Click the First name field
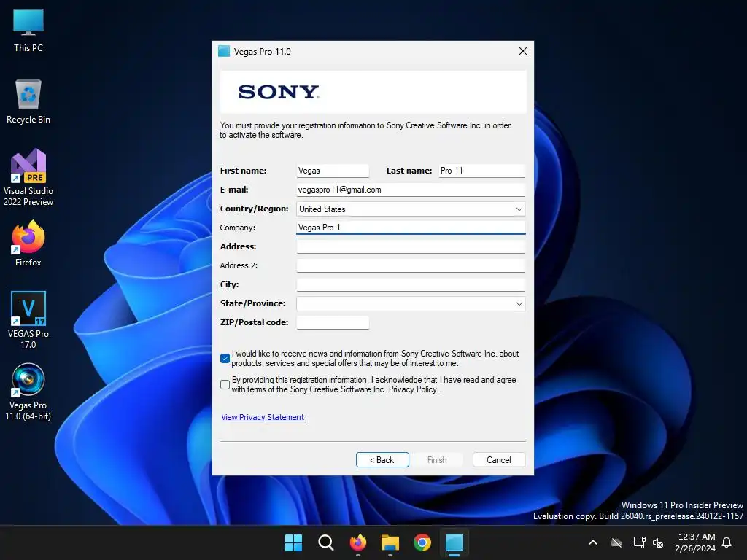This screenshot has height=560, width=747. 333,171
